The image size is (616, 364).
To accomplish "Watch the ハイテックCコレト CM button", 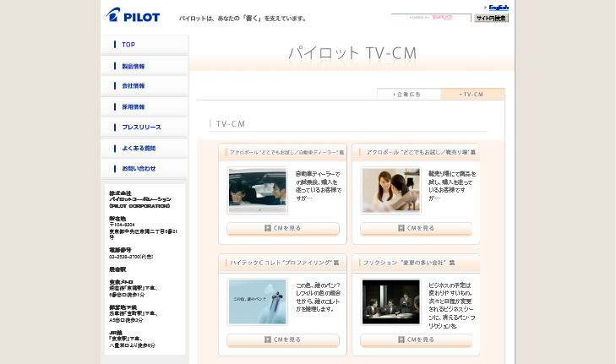I will 283,340.
